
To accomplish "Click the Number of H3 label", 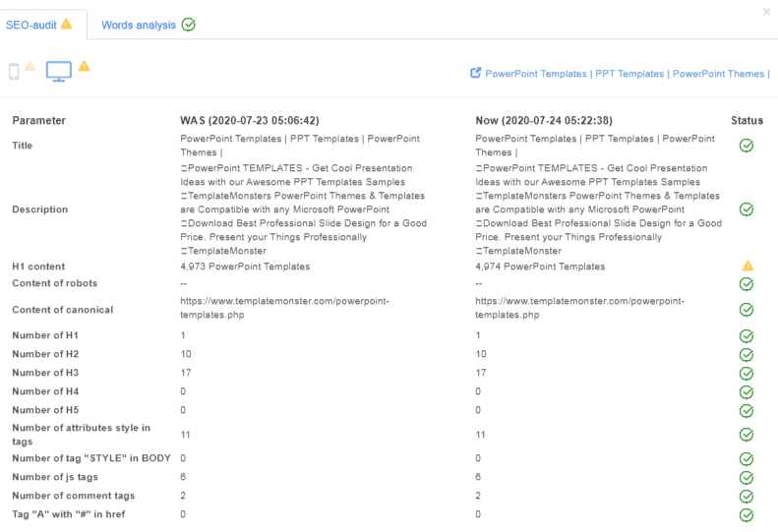I will 45,373.
